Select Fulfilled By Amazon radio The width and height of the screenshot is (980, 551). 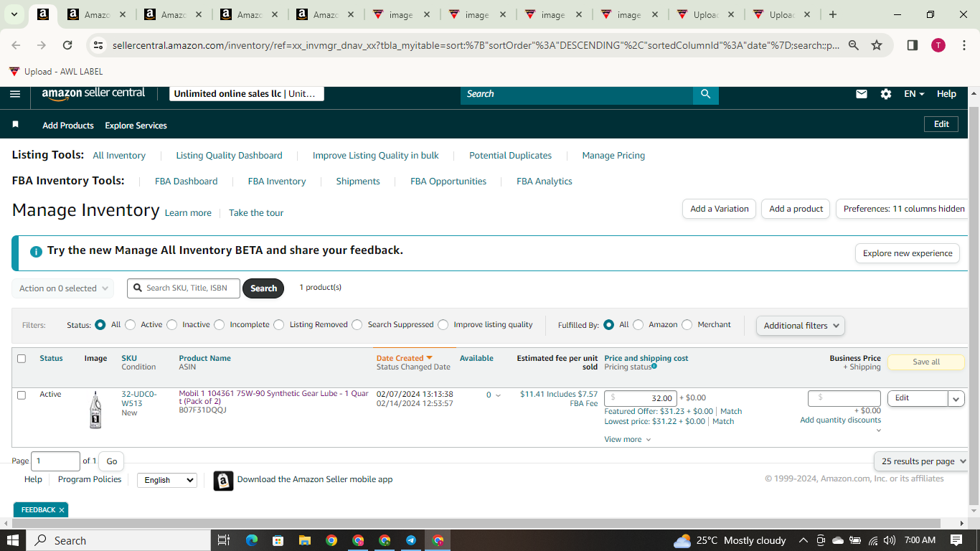(x=639, y=325)
